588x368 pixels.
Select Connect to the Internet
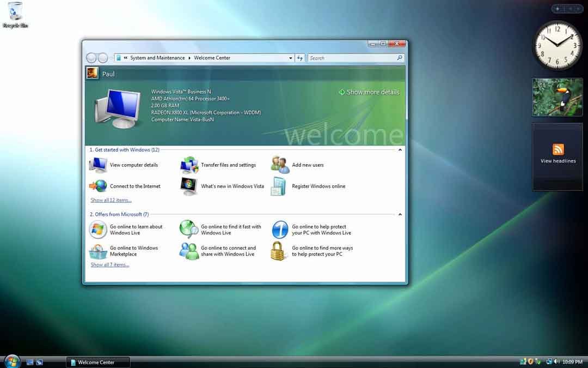tap(134, 186)
